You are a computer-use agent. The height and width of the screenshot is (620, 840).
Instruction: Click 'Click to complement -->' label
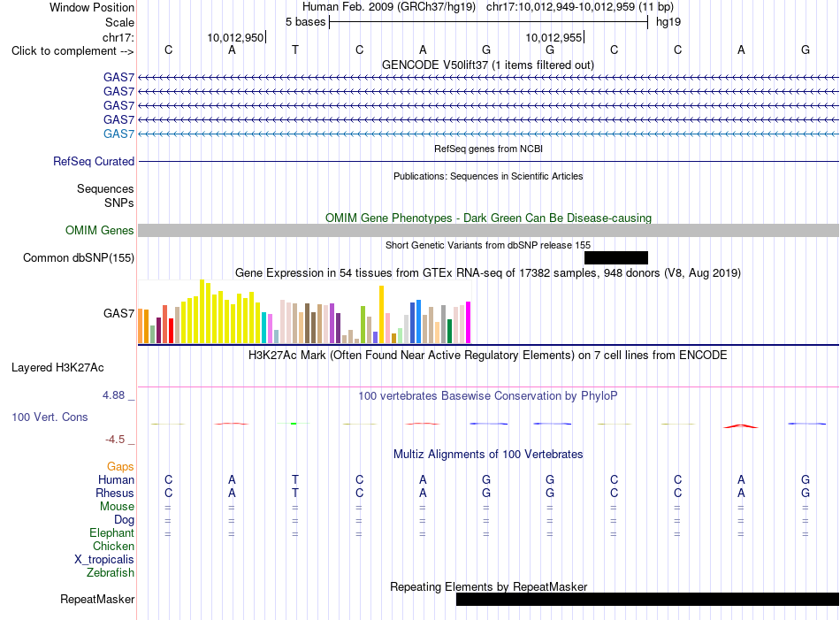click(73, 51)
